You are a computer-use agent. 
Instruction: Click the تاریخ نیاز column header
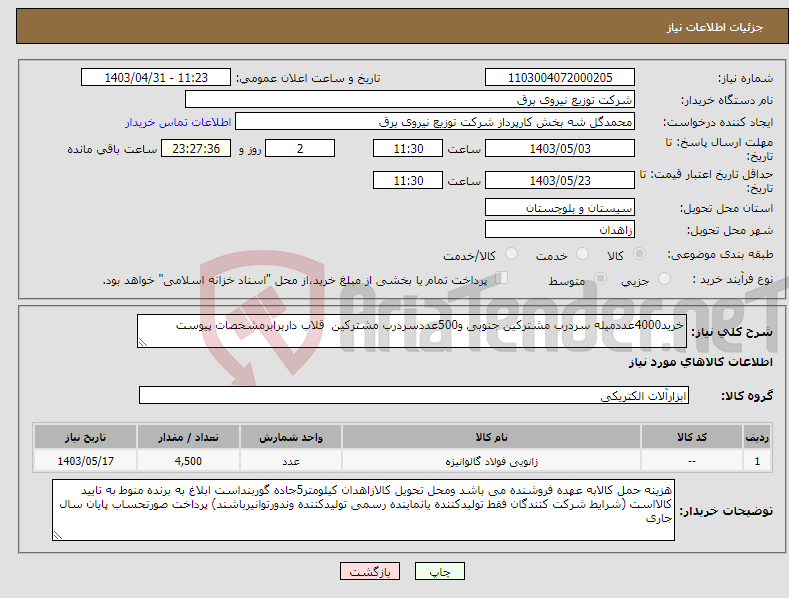(86, 437)
